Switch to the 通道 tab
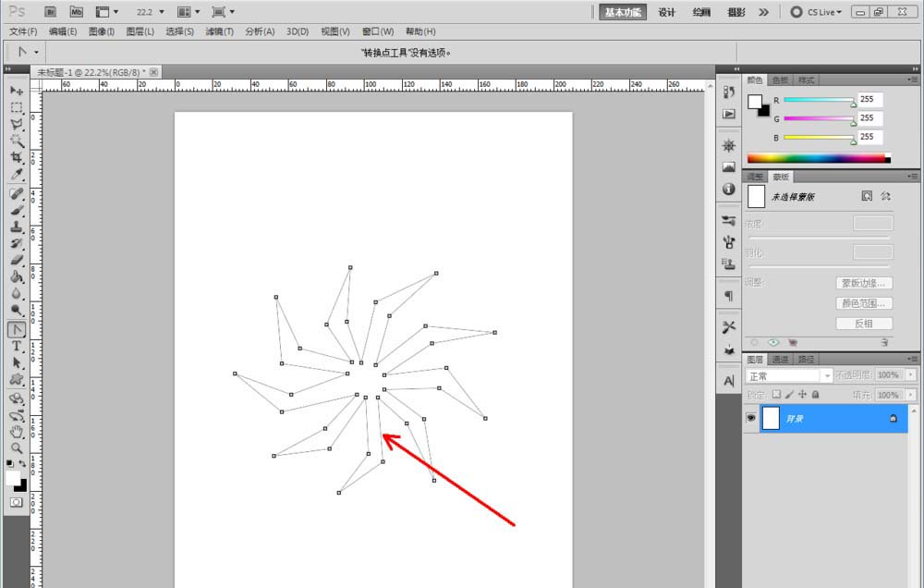This screenshot has height=588, width=924. coord(780,359)
